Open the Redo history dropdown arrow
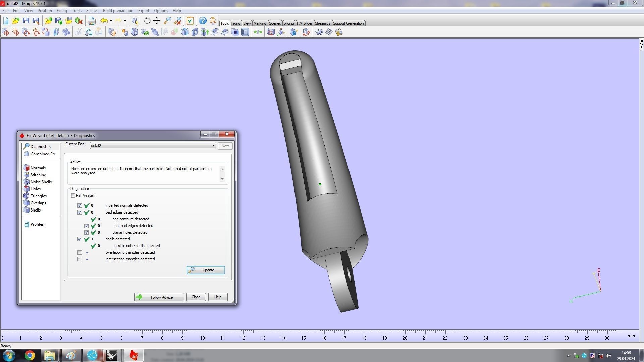Viewport: 644px width, 362px height. pyautogui.click(x=125, y=21)
